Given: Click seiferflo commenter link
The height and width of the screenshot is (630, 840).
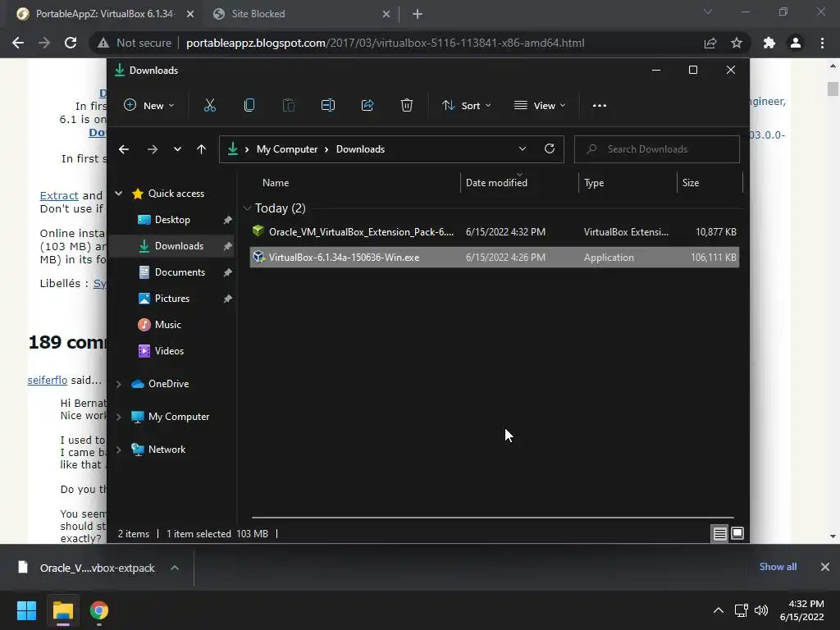Looking at the screenshot, I should coord(47,380).
